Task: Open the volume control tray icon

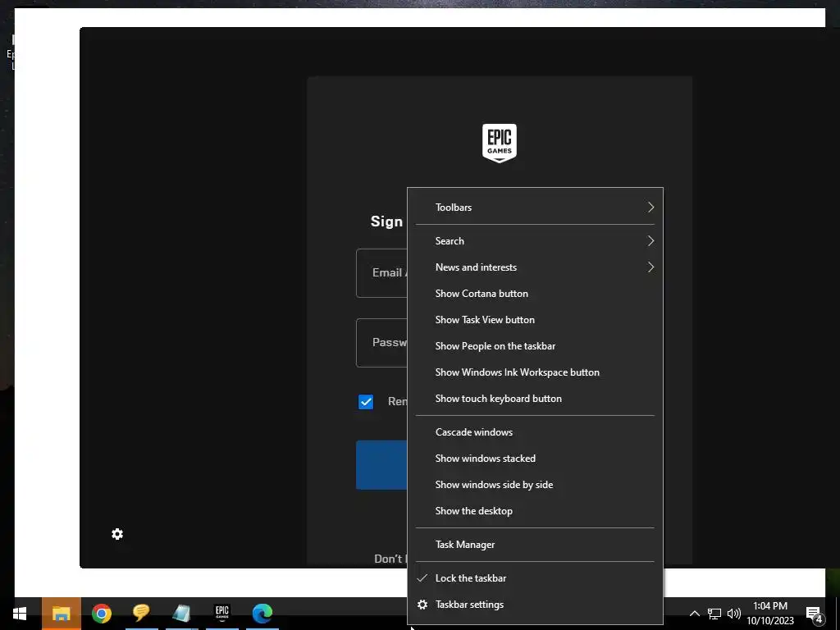Action: coord(734,614)
